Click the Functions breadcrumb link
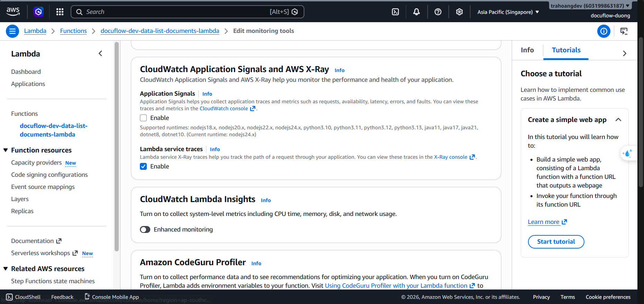Screen dimensions: 644x304 pos(73,31)
